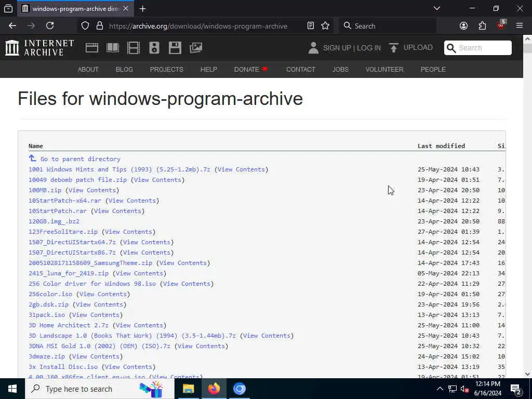Click the taskbar volume icon
This screenshot has width=532, height=399.
465,389
